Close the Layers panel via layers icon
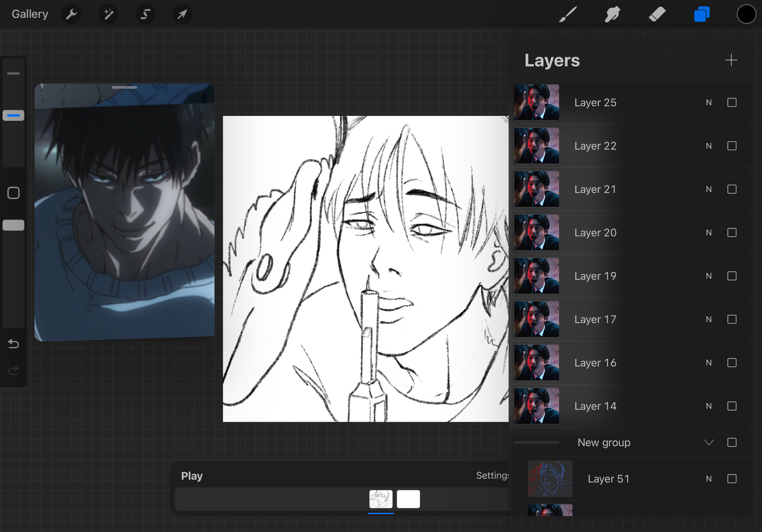The height and width of the screenshot is (532, 762). pos(702,14)
